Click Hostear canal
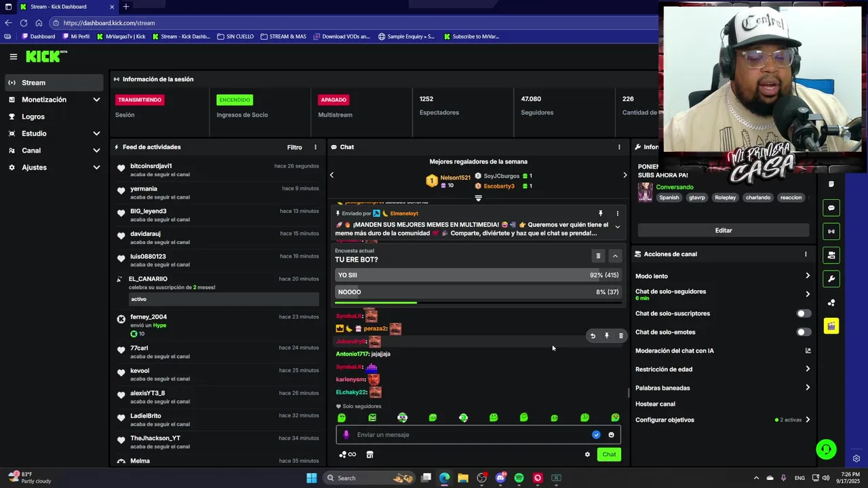Viewport: 868px width, 488px height. (655, 404)
